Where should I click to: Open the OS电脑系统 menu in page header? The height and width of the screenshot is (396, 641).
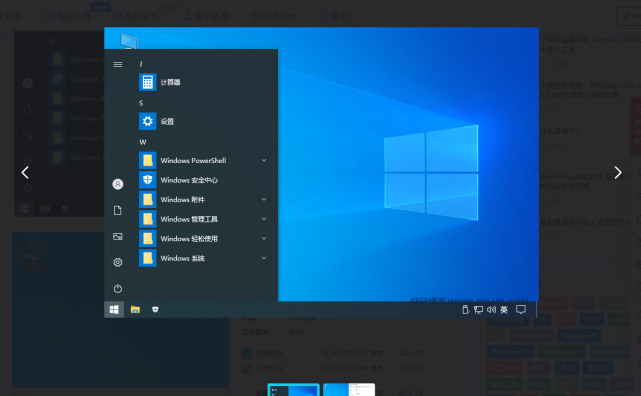point(71,16)
